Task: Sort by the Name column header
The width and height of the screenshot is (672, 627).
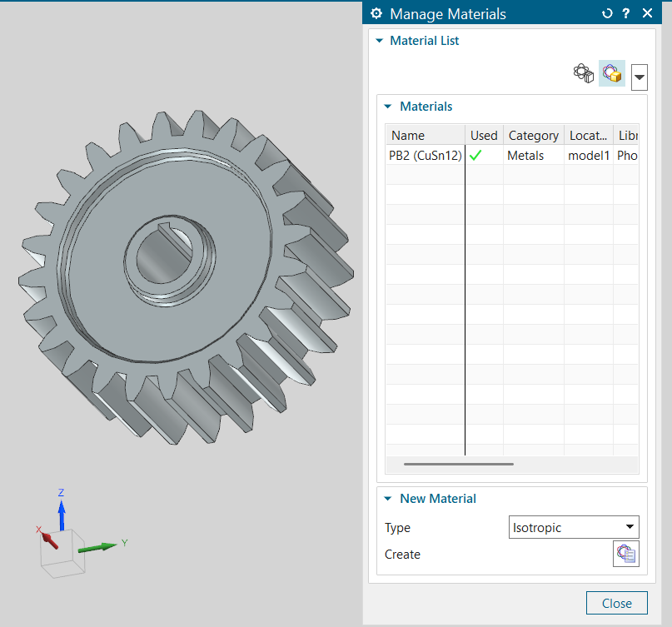Action: [x=425, y=136]
